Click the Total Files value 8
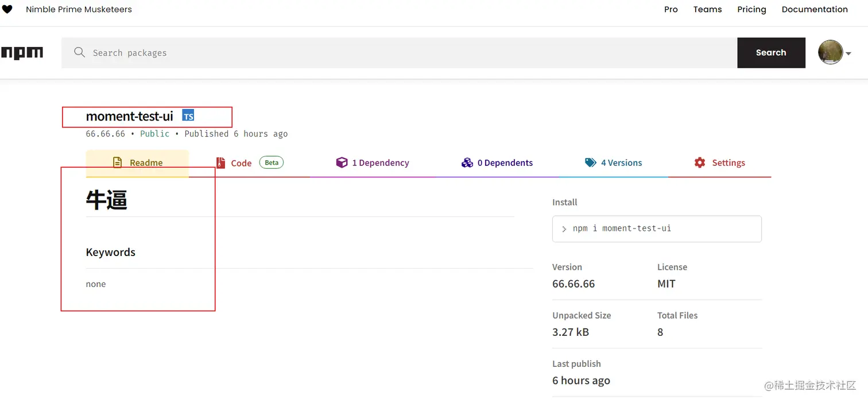 (660, 332)
